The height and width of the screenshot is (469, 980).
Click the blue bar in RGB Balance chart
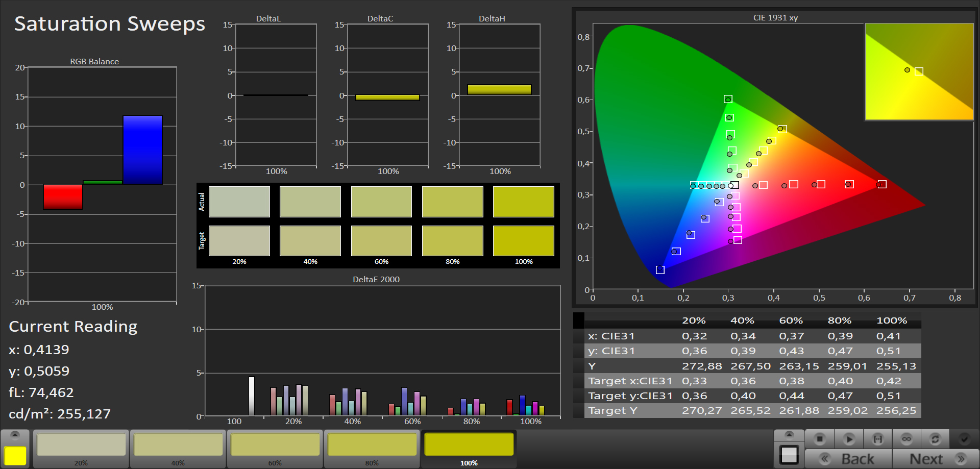[142, 150]
